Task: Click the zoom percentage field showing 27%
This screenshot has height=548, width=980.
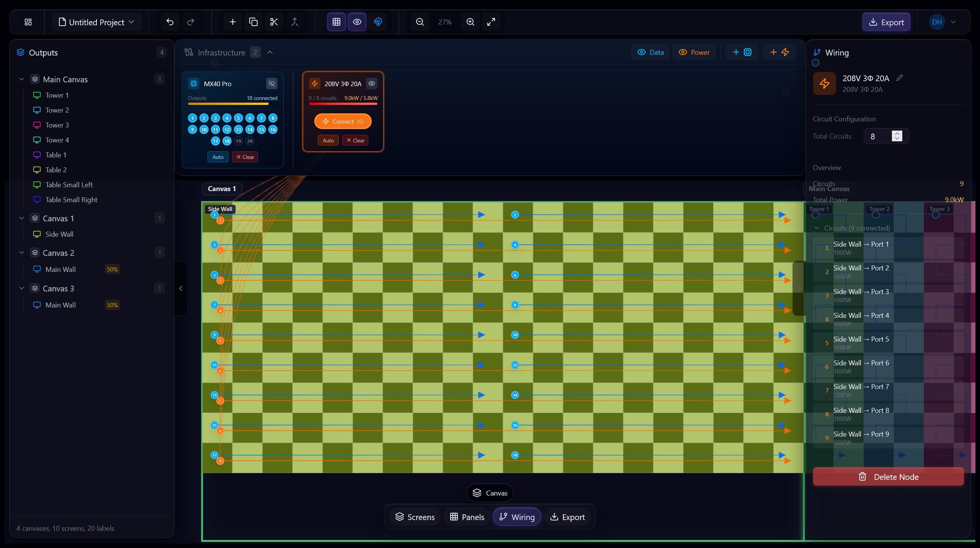Action: (x=445, y=22)
